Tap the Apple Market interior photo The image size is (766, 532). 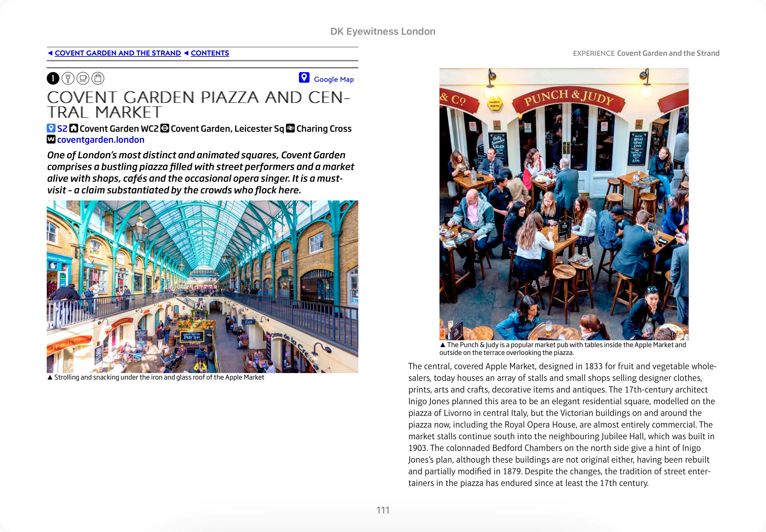point(202,286)
